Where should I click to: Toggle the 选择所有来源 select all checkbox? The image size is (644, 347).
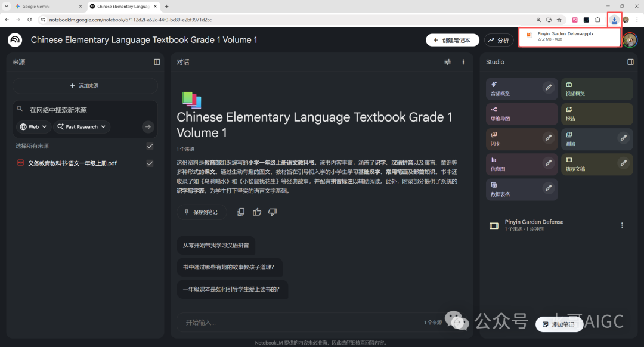coord(150,146)
